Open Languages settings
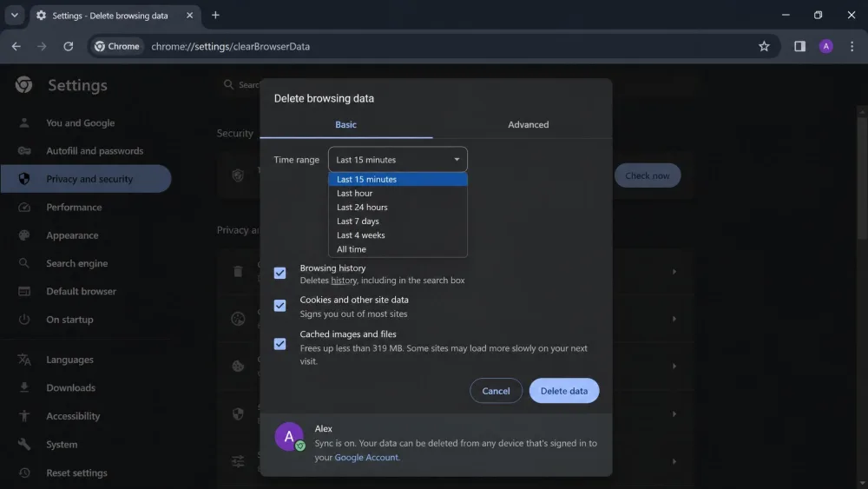Image resolution: width=868 pixels, height=489 pixels. pos(69,360)
